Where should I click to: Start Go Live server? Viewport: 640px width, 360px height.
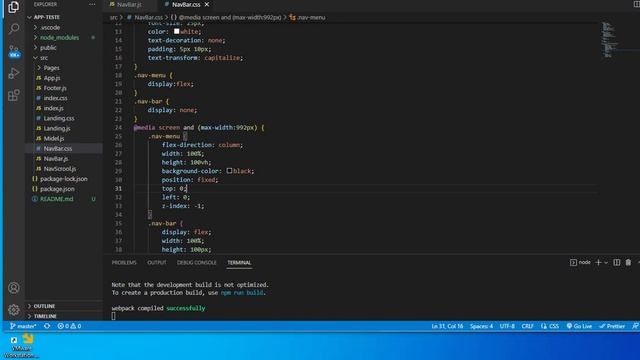coord(579,326)
